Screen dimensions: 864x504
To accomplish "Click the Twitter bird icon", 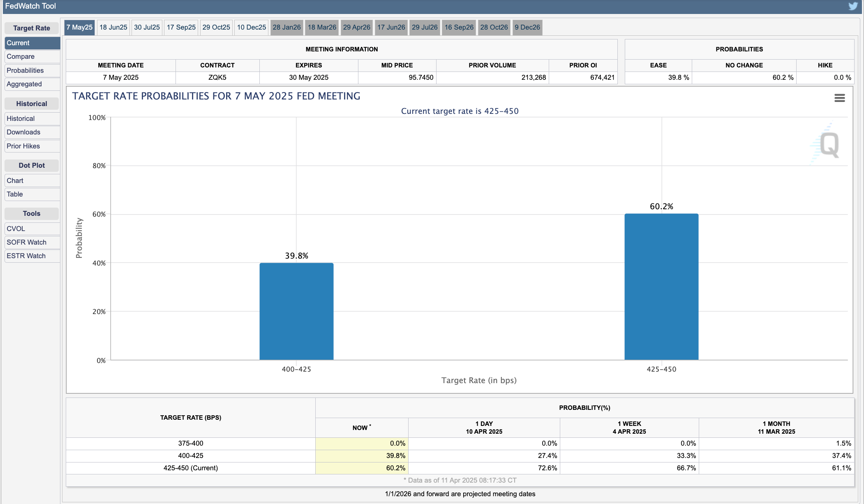I will (853, 6).
